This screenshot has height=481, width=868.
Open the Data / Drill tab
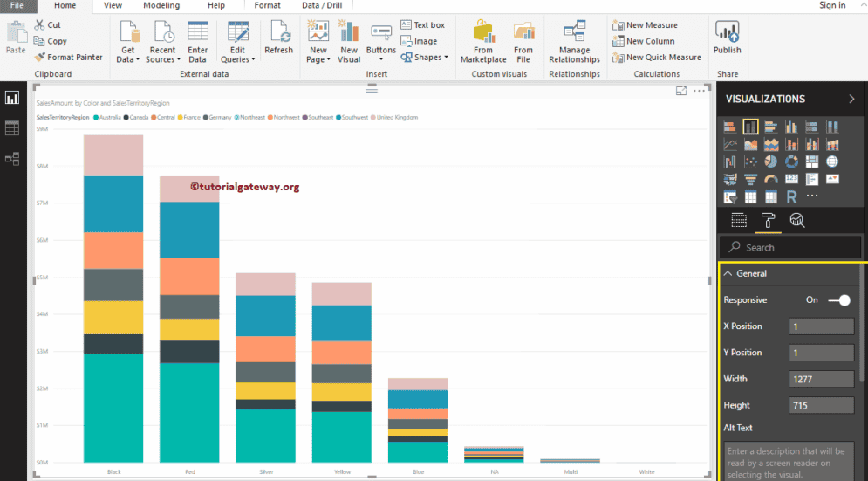[x=322, y=5]
